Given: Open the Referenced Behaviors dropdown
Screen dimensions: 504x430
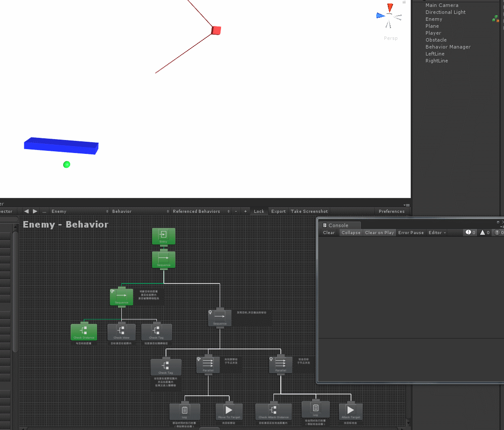Looking at the screenshot, I should click(x=201, y=211).
